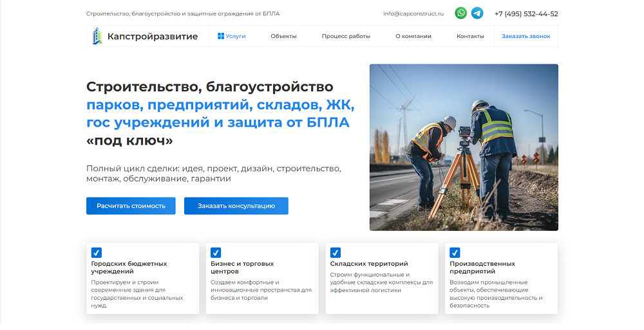644x330 pixels.
Task: Click check icon on Складских территорий card
Action: (336, 252)
